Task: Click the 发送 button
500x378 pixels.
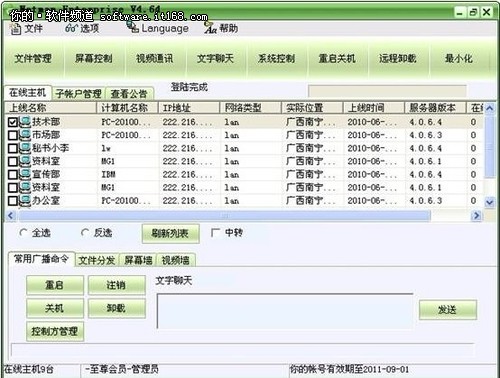Action: [x=448, y=310]
